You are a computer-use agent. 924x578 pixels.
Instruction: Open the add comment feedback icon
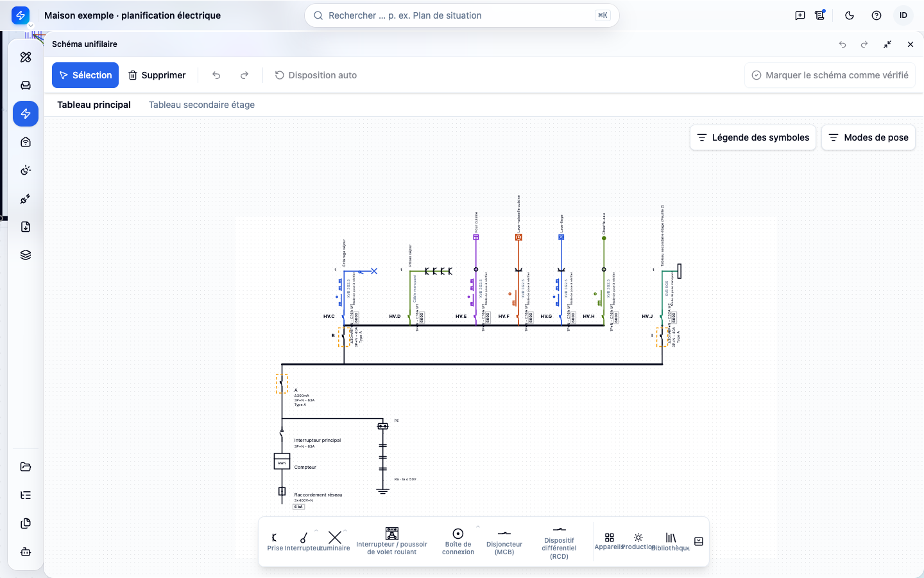(x=800, y=15)
